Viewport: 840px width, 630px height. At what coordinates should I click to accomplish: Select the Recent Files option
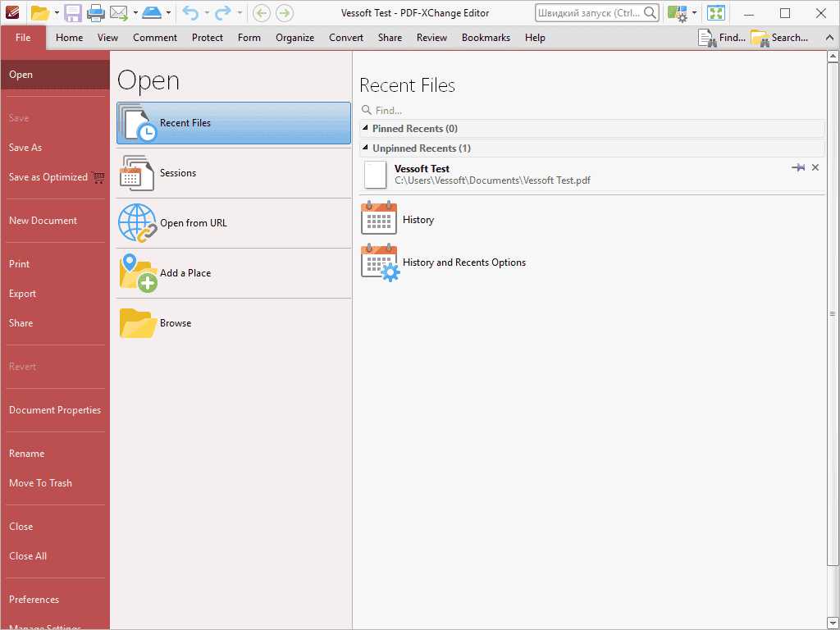pyautogui.click(x=234, y=123)
